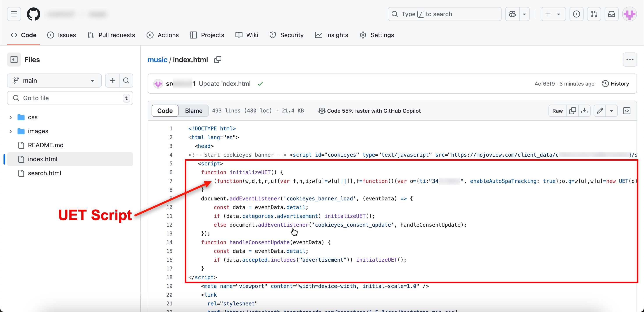Open the css folder
The height and width of the screenshot is (312, 644).
pos(32,117)
